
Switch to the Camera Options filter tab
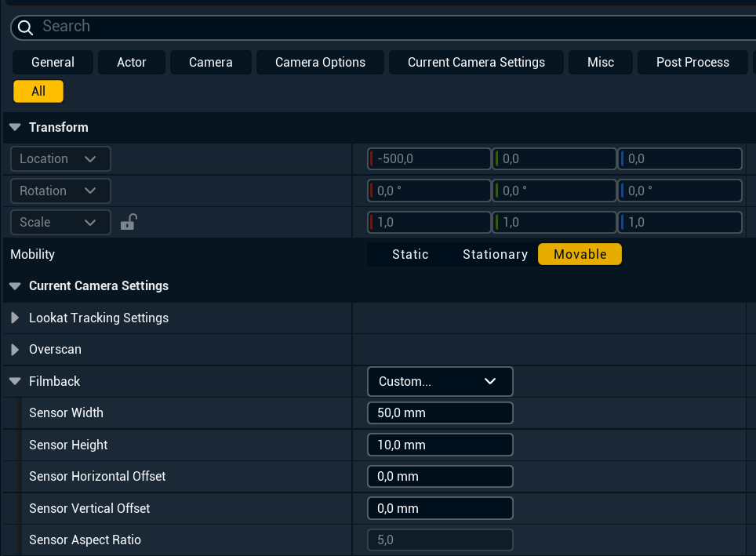point(320,62)
